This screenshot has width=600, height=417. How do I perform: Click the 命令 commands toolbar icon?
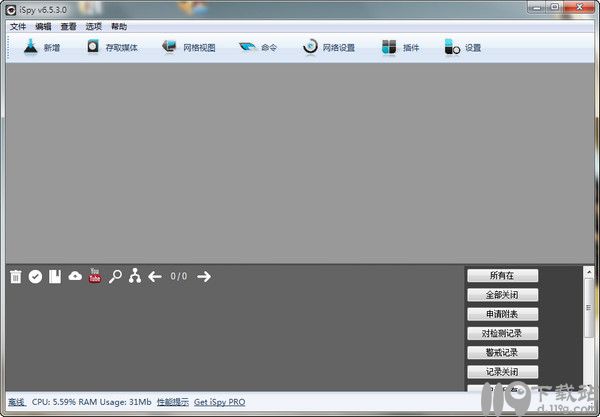point(248,47)
